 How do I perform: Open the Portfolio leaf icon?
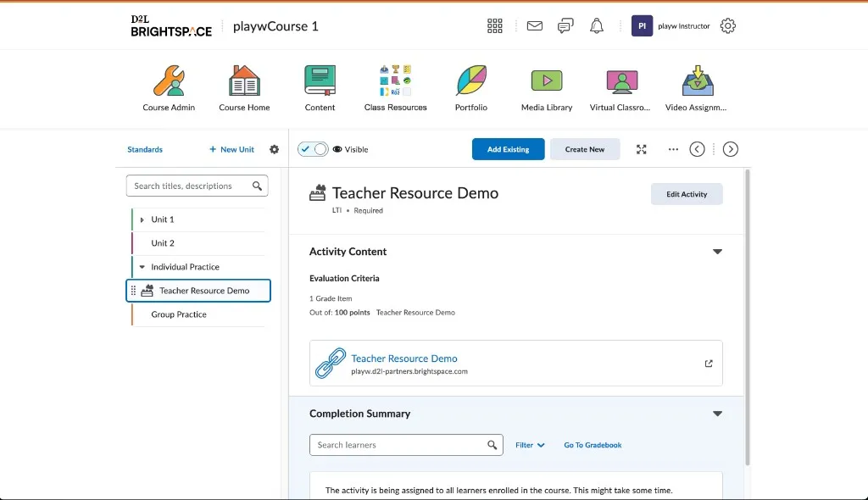[x=471, y=81]
